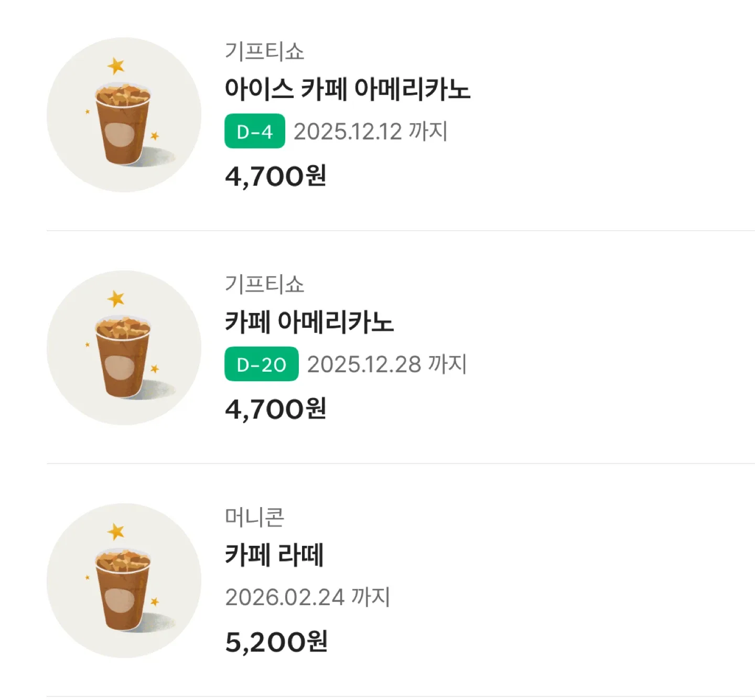This screenshot has width=755, height=700.
Task: Click the green D-4 badge
Action: (255, 131)
